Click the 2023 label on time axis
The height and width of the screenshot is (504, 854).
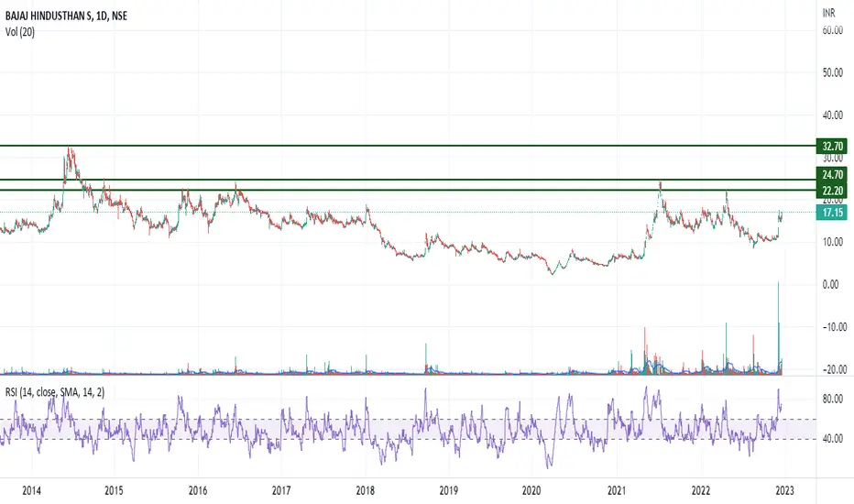coord(783,490)
